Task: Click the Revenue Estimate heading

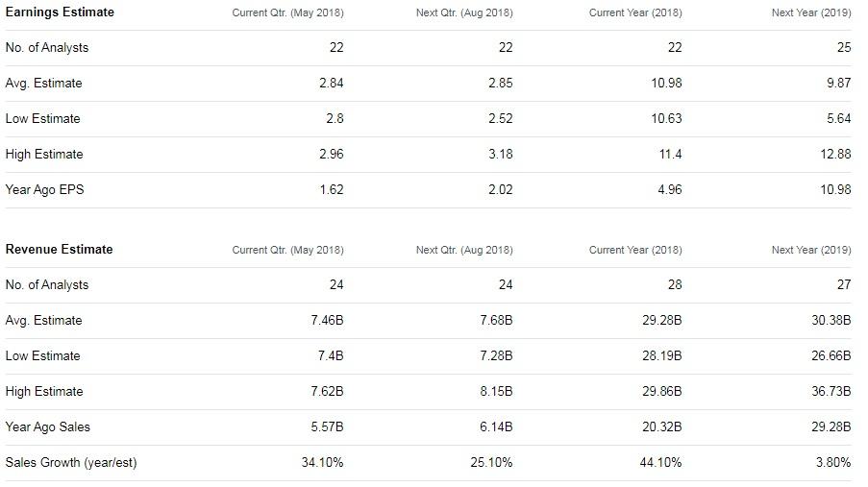Action: tap(60, 250)
